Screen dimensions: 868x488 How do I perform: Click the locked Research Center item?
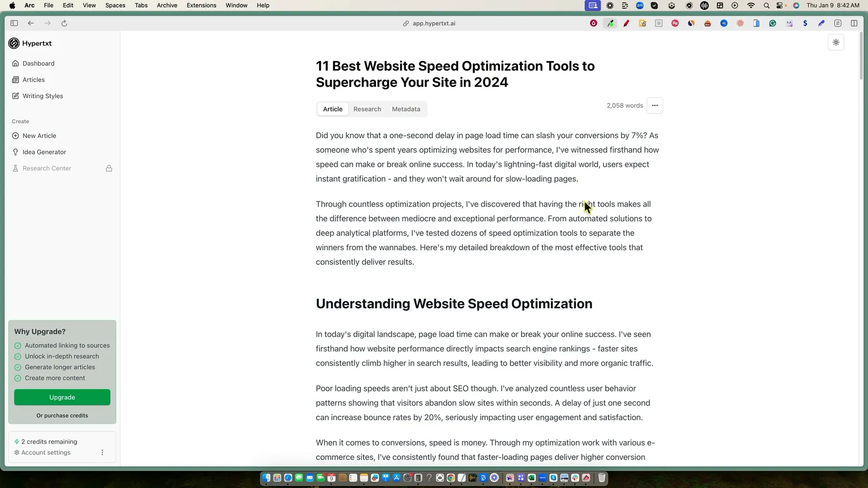pyautogui.click(x=47, y=169)
